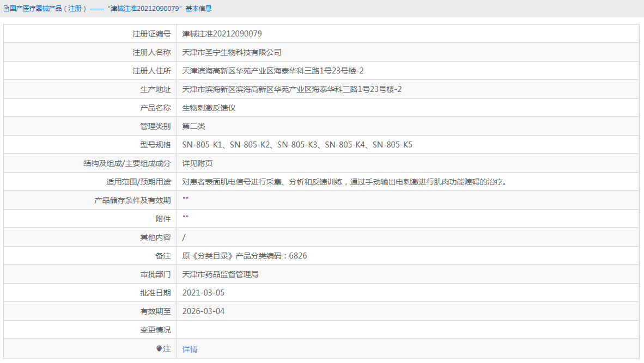
Task: Select registrant name 天津市圣宁生物科技有限公司
Action: 232,52
